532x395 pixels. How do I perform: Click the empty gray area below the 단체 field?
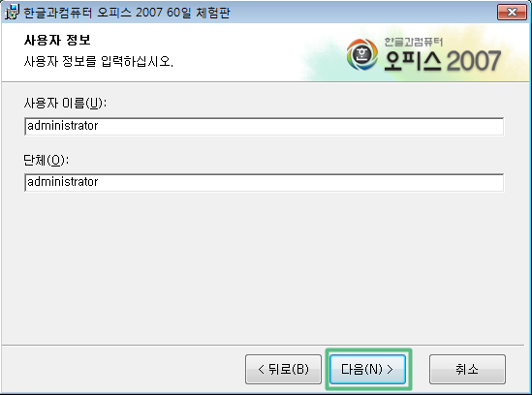[264, 268]
